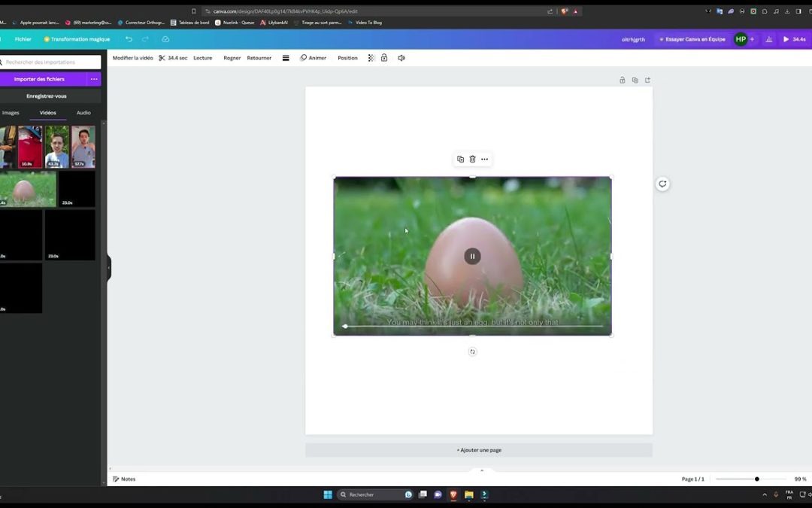Show hidden system tray icons
The width and height of the screenshot is (812, 508).
pyautogui.click(x=765, y=494)
